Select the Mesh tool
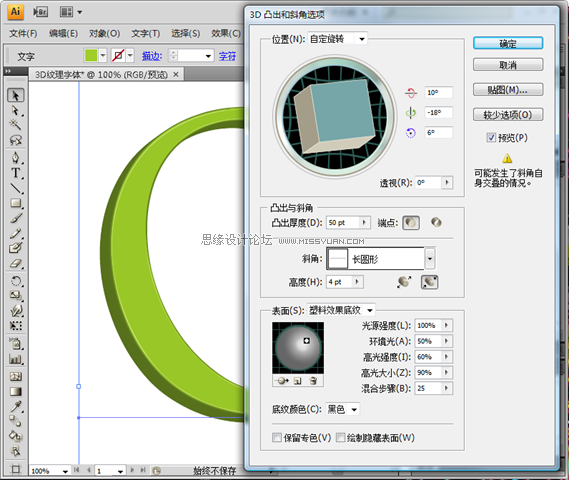The height and width of the screenshot is (480, 569). 16,377
